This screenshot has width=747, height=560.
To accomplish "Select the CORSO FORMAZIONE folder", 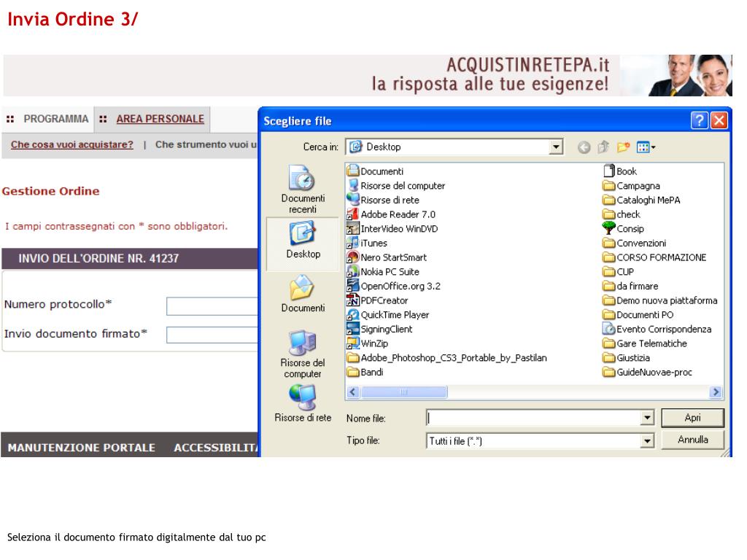I will click(x=654, y=257).
